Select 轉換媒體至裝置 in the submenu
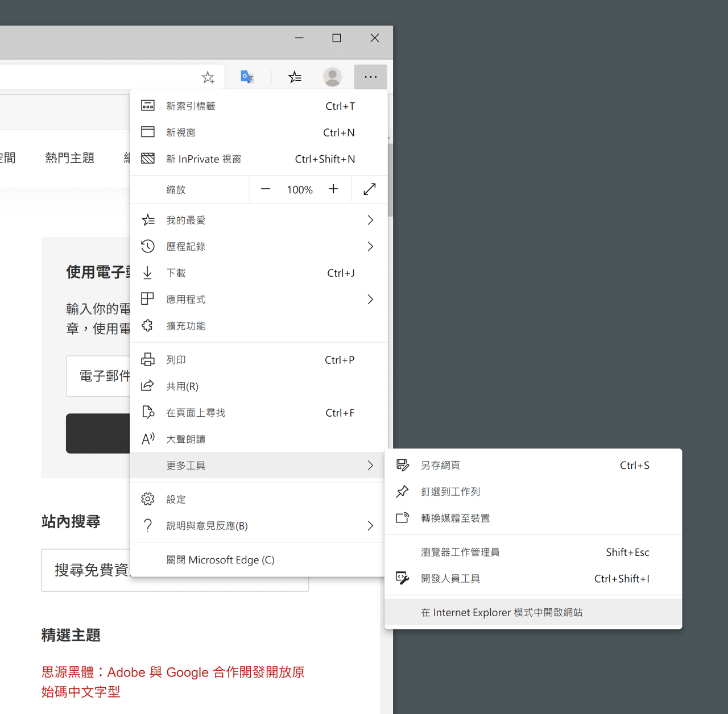This screenshot has width=728, height=714. click(533, 518)
